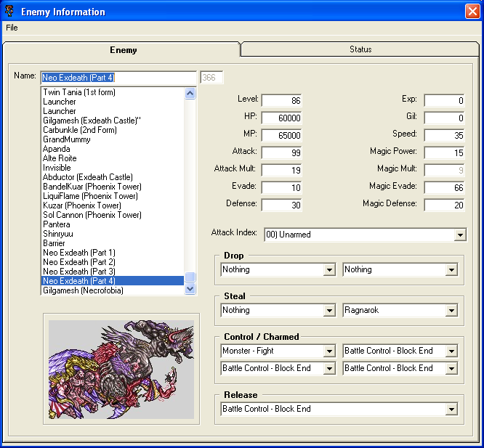Open the File menu
The width and height of the screenshot is (484, 448).
click(12, 28)
